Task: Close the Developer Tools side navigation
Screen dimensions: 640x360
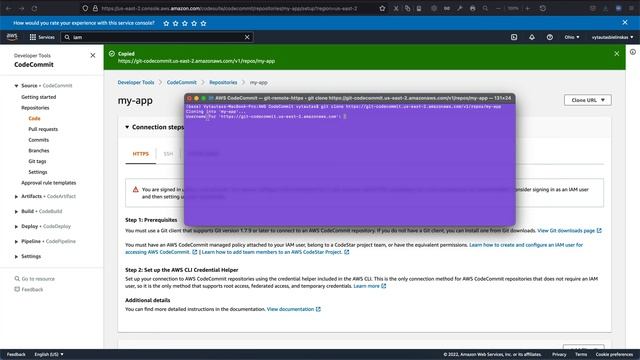Action: pos(93,56)
